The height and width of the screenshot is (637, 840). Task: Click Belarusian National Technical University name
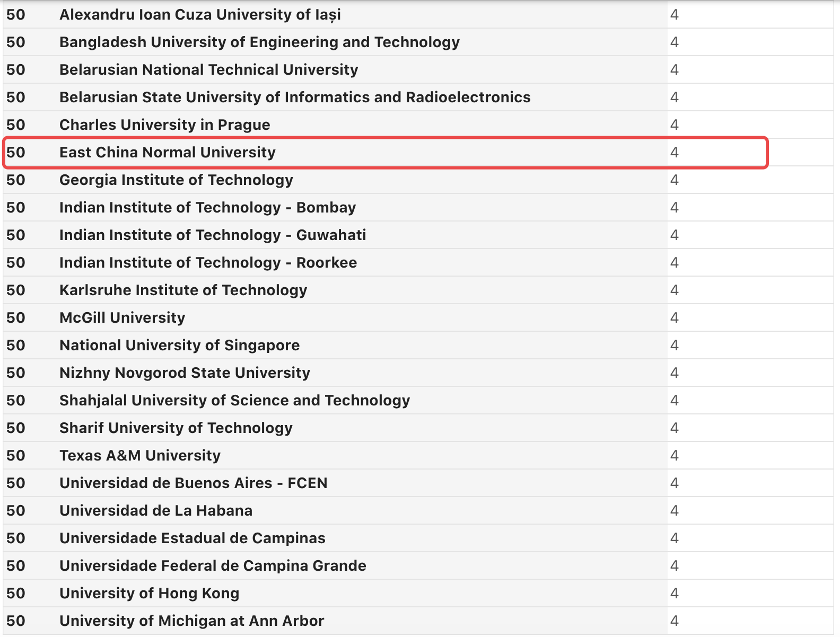tap(208, 70)
